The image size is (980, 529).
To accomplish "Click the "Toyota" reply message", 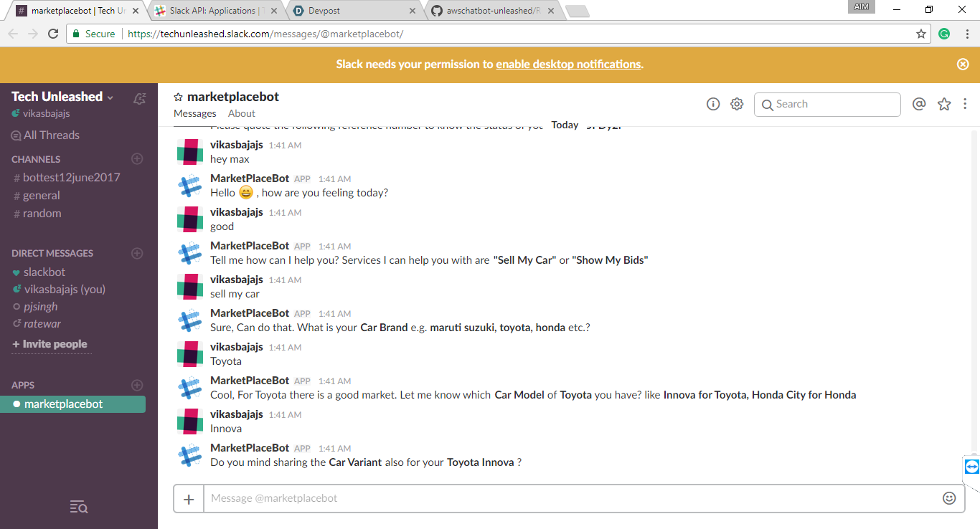I will (226, 361).
